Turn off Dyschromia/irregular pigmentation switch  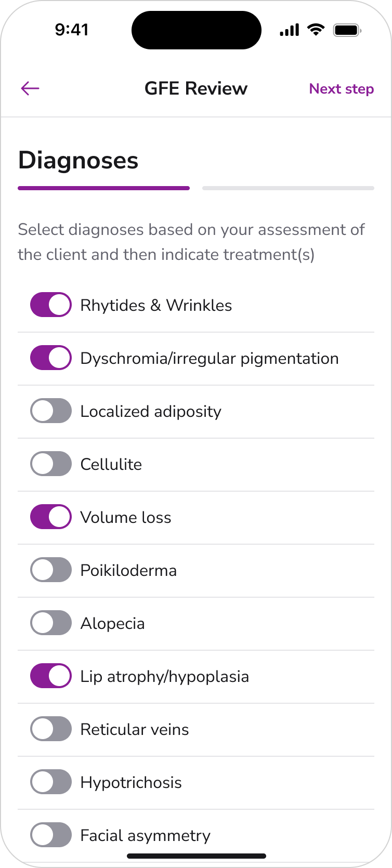point(51,358)
